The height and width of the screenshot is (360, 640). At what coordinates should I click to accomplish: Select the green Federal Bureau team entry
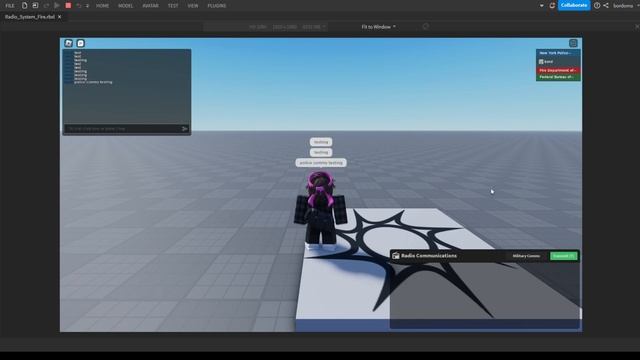tap(558, 77)
